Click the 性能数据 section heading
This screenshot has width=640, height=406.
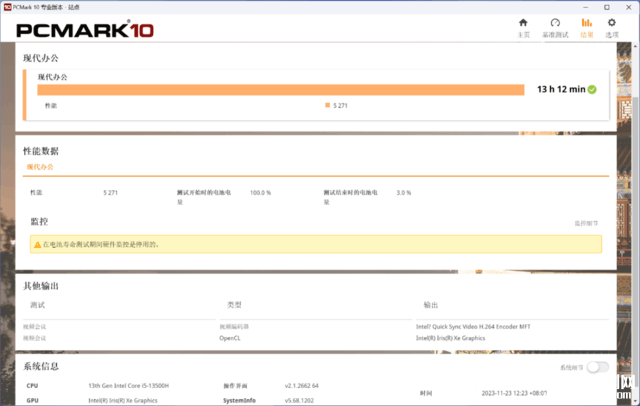coord(41,151)
